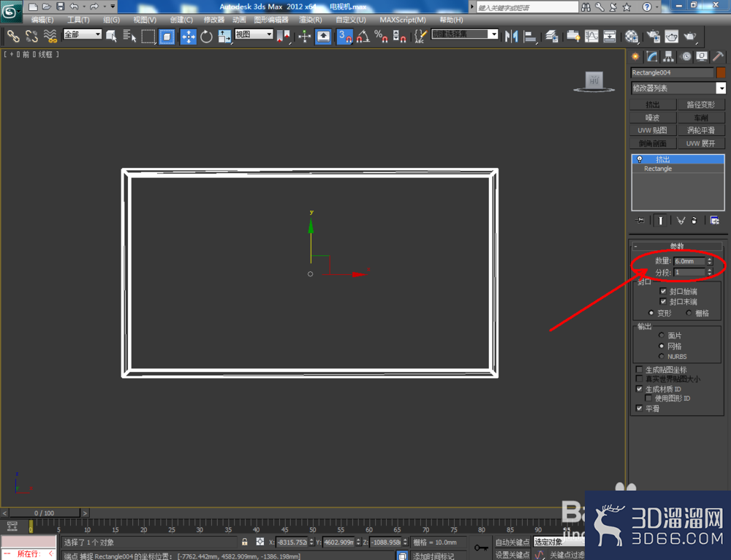Viewport: 731px width, 560px height.
Task: Toggle Angle Snap
Action: [363, 37]
